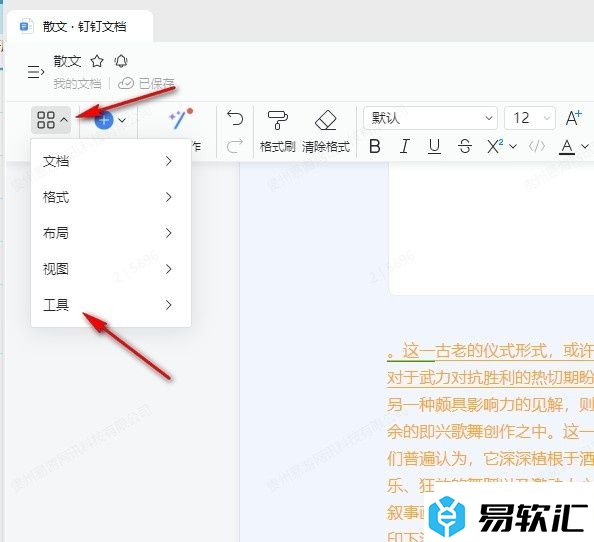Click the blue plus insert button
Viewport: 594px width, 542px height.
click(104, 120)
